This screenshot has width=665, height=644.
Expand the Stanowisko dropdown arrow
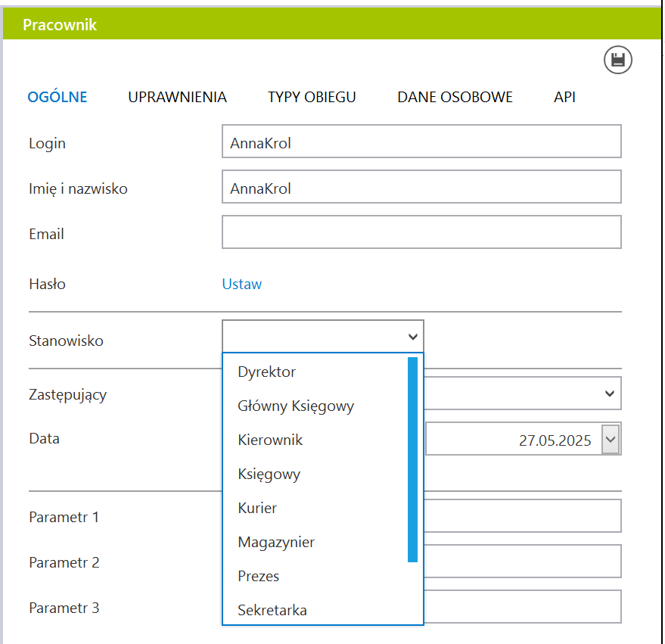click(x=412, y=337)
